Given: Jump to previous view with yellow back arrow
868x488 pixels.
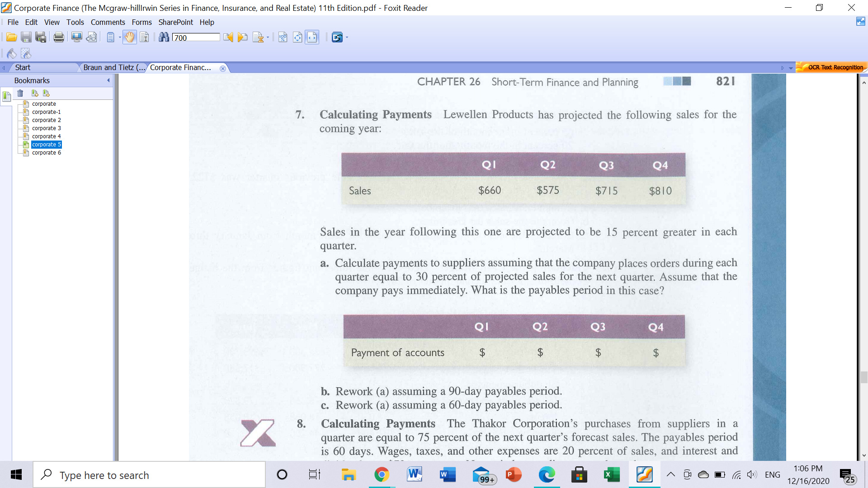Looking at the screenshot, I should pyautogui.click(x=227, y=37).
